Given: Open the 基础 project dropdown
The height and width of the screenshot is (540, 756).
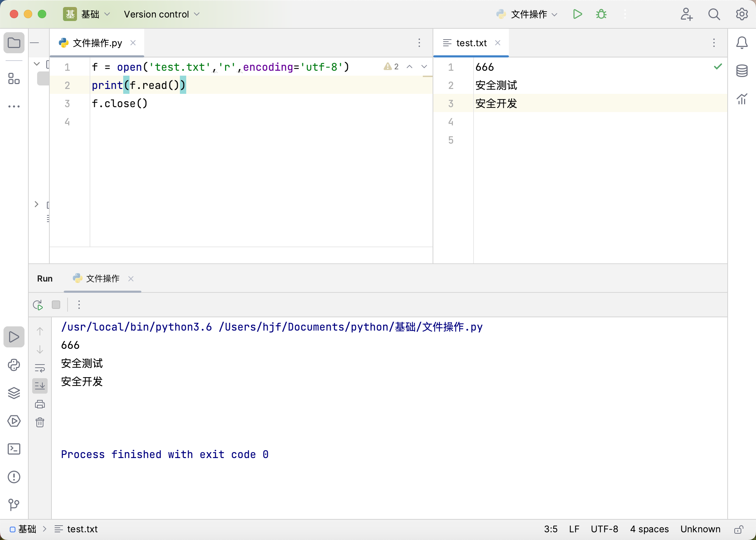Looking at the screenshot, I should point(87,14).
